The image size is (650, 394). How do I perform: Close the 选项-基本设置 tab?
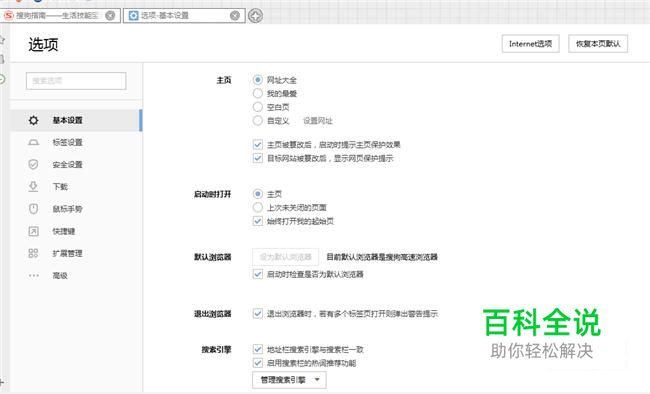click(235, 16)
